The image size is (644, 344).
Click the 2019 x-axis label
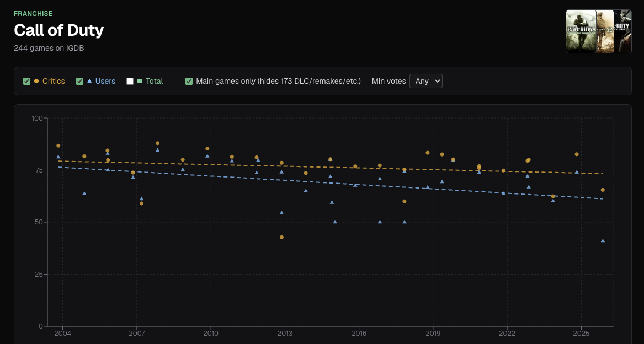click(x=433, y=334)
